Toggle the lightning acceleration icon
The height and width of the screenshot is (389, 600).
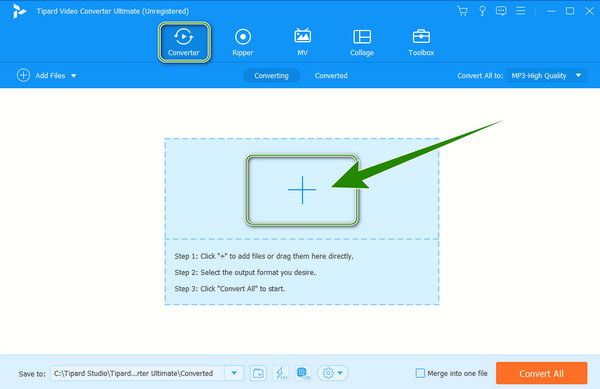pos(281,373)
